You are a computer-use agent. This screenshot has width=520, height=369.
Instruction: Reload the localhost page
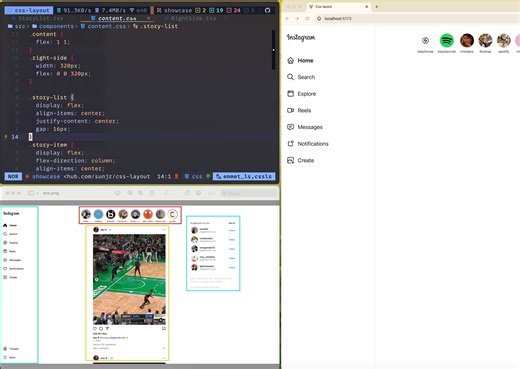click(x=307, y=19)
